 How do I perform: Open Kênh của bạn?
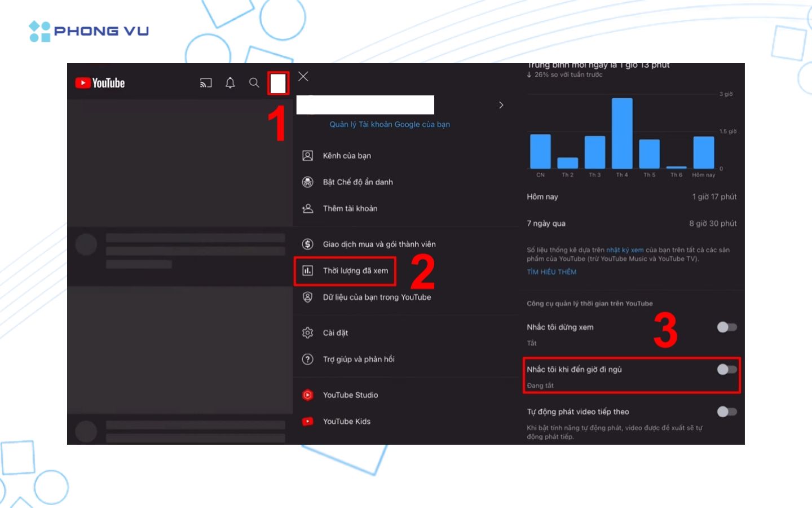pyautogui.click(x=346, y=156)
